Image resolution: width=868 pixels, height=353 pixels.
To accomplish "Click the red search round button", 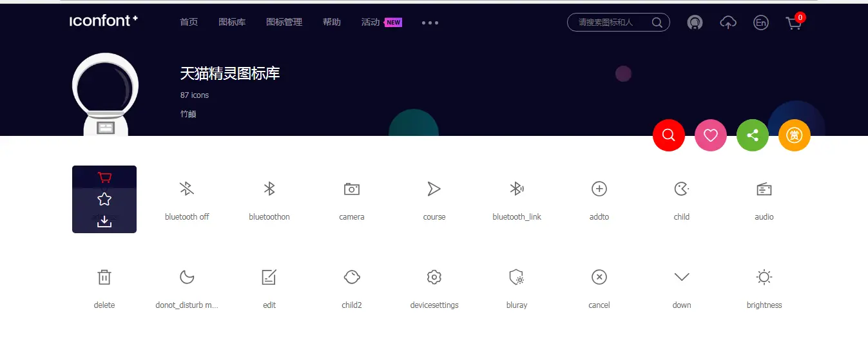I will 669,135.
